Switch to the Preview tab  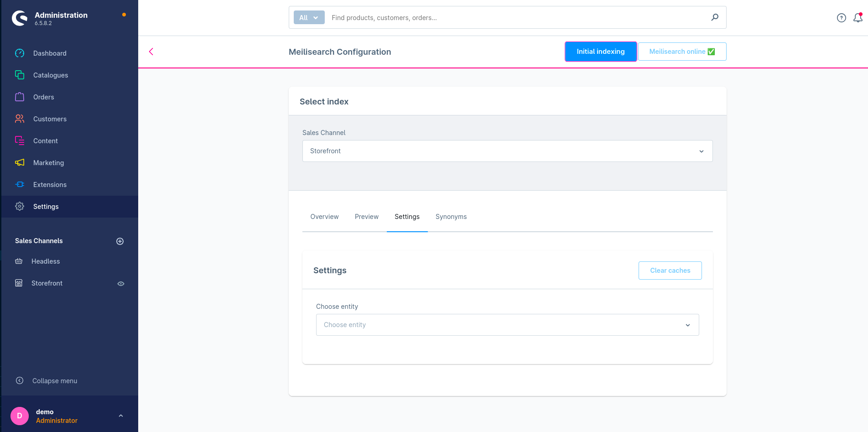click(367, 217)
